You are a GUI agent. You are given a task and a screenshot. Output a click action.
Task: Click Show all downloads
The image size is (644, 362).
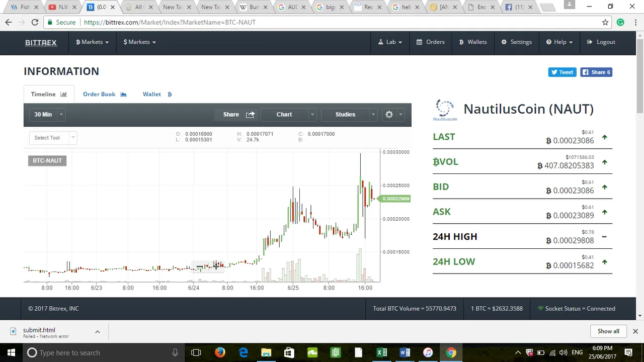pyautogui.click(x=608, y=331)
